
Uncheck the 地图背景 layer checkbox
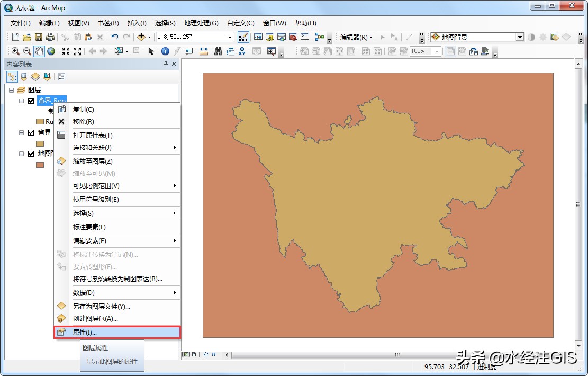pyautogui.click(x=31, y=154)
